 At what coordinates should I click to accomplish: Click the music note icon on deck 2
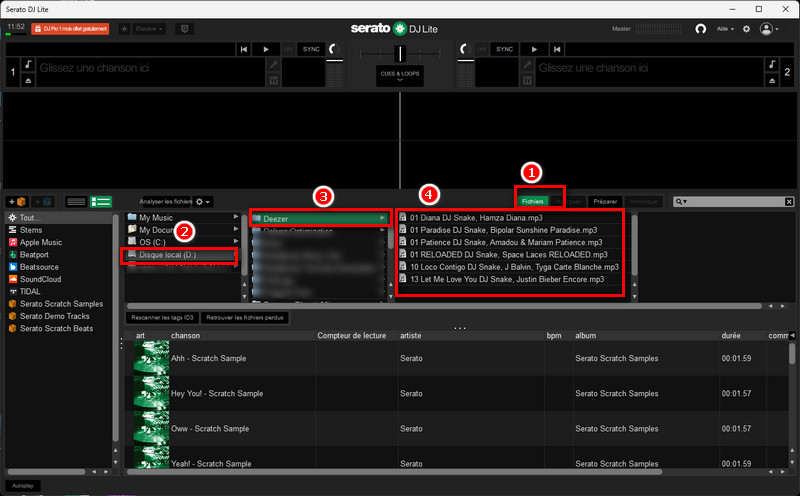tap(772, 64)
